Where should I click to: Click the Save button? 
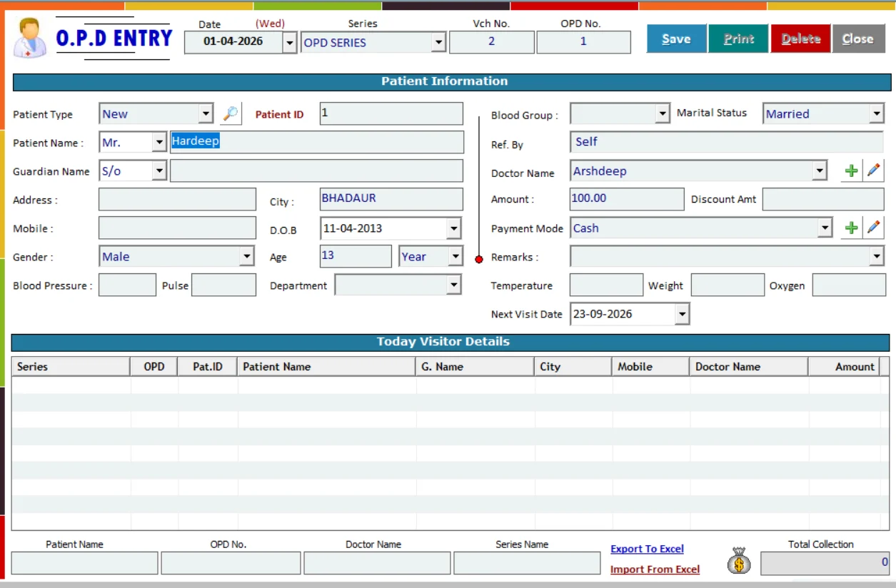click(676, 39)
